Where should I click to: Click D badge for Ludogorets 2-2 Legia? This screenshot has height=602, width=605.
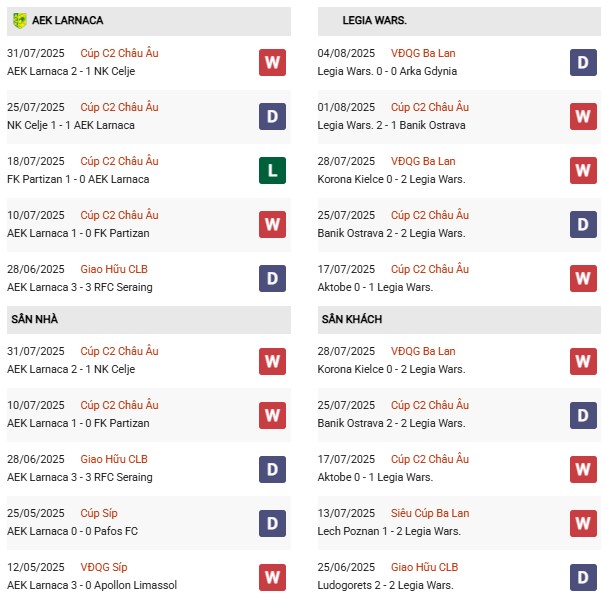point(583,577)
